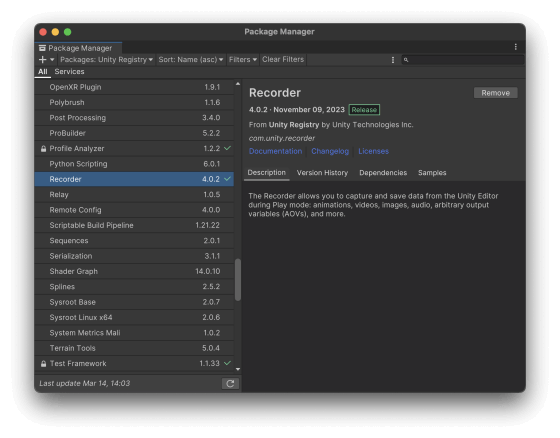Screen dimensions: 560x438
Task: Click Shader Graph version 14.0.10
Action: (208, 271)
